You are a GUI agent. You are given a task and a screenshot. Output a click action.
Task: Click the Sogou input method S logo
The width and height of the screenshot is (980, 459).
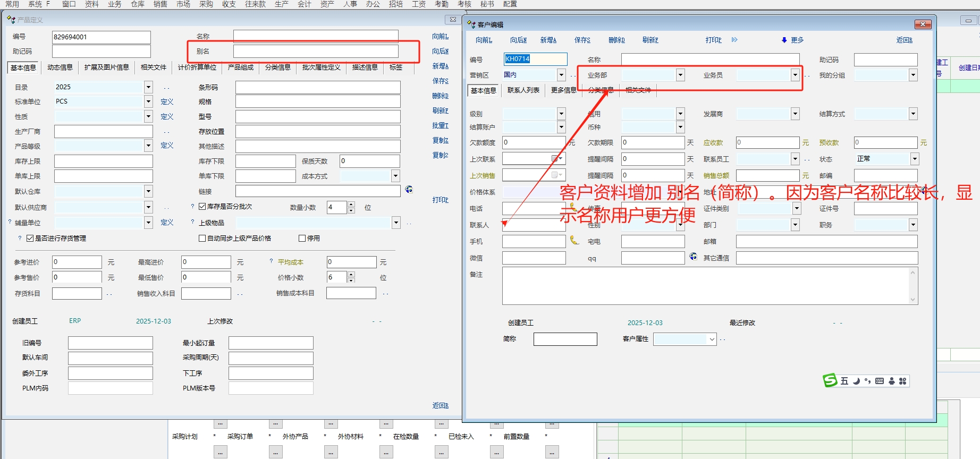coord(830,380)
